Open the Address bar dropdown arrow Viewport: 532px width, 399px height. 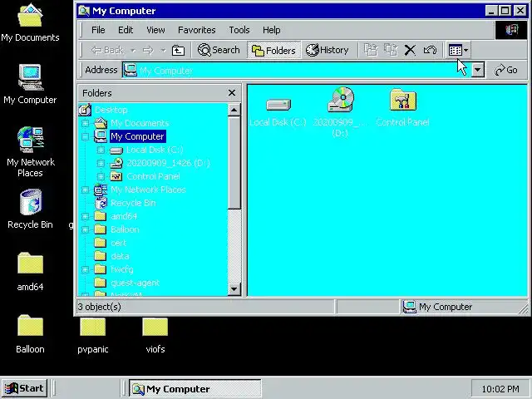pos(478,70)
